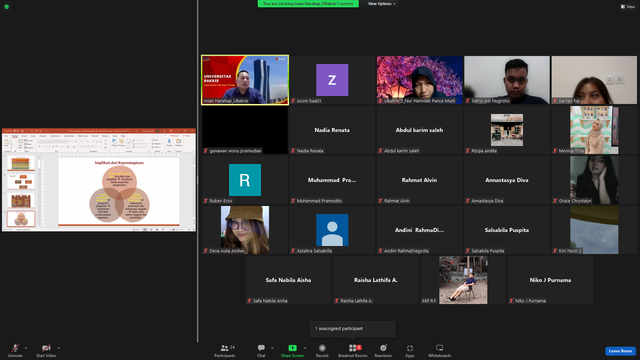Click the green 'You are viewing' screen banner
640x360 pixels.
(x=308, y=4)
